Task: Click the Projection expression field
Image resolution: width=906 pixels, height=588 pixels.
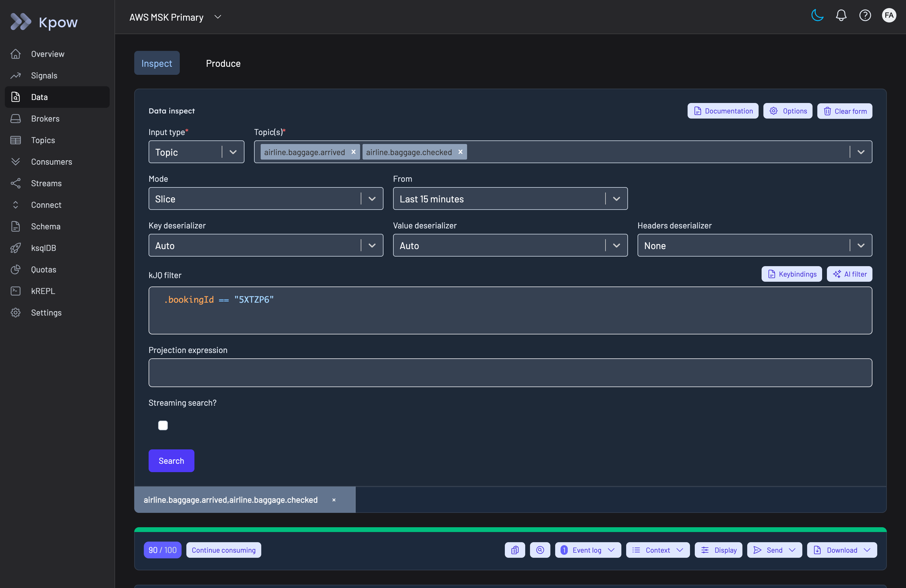Action: tap(510, 373)
